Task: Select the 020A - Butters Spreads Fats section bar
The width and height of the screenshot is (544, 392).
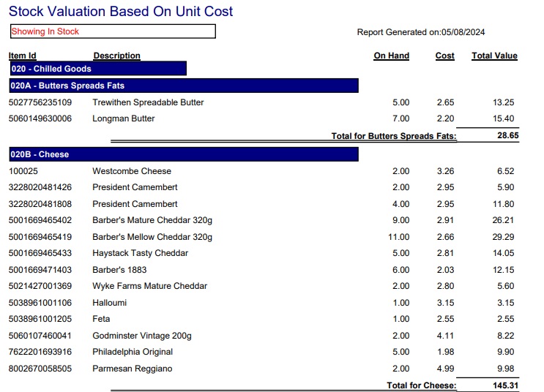Action: [x=184, y=86]
